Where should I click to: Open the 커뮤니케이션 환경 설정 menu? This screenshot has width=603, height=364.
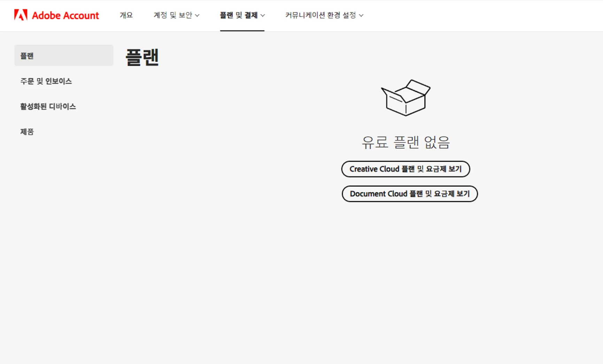pyautogui.click(x=324, y=15)
